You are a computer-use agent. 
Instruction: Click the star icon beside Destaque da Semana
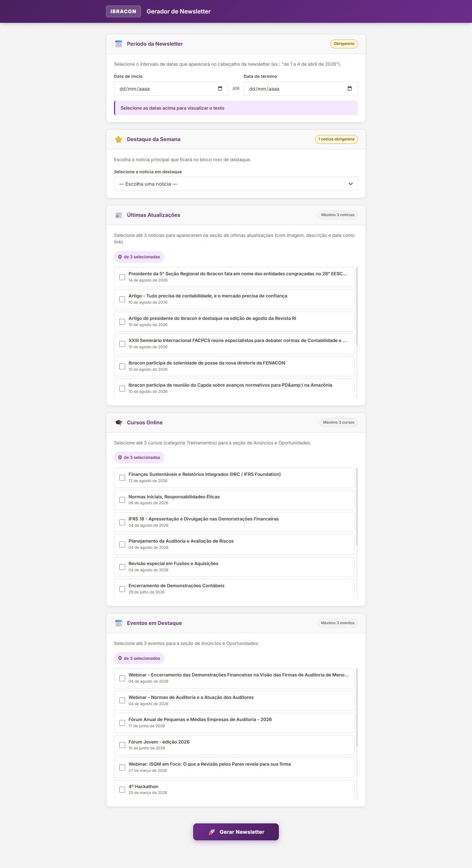tap(119, 139)
